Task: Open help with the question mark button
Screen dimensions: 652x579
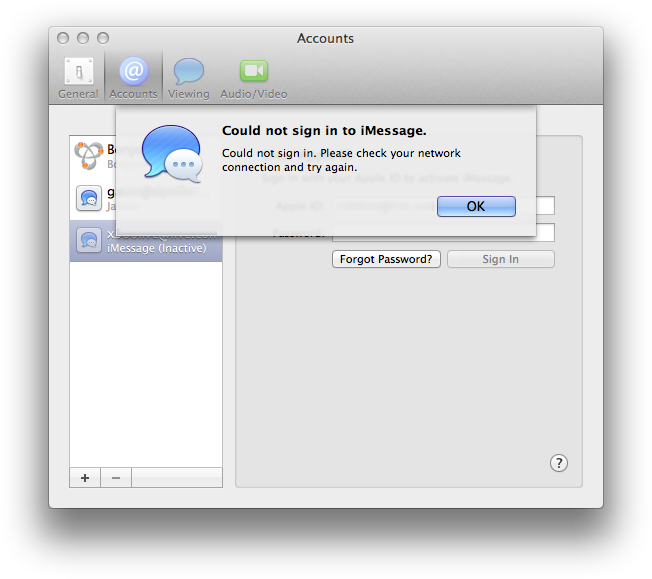Action: point(559,463)
